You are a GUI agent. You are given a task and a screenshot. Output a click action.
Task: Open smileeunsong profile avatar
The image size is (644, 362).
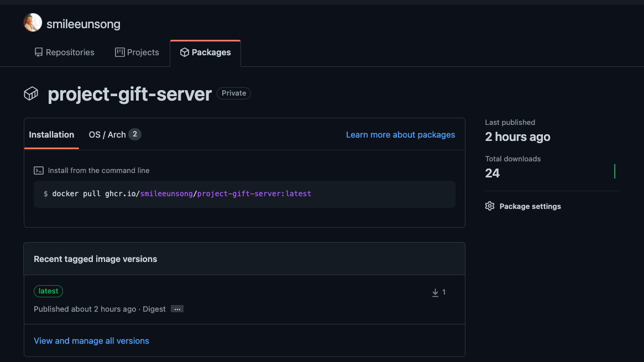tap(33, 23)
